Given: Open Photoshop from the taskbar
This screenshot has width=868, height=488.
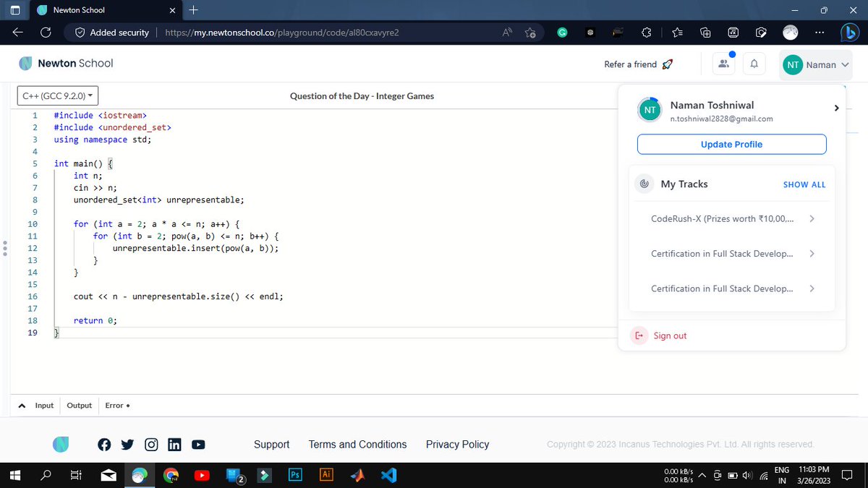Looking at the screenshot, I should [x=295, y=475].
